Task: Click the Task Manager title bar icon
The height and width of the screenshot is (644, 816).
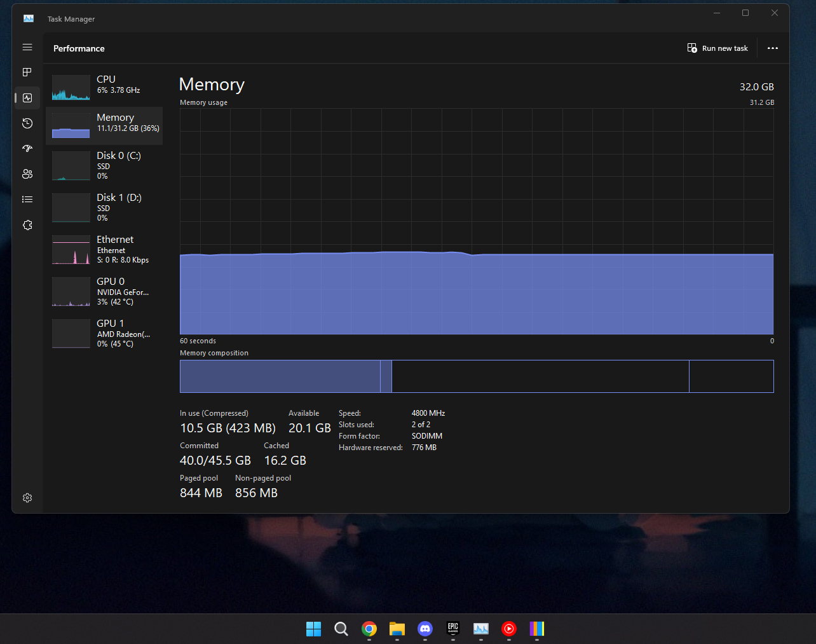Action: click(x=29, y=18)
